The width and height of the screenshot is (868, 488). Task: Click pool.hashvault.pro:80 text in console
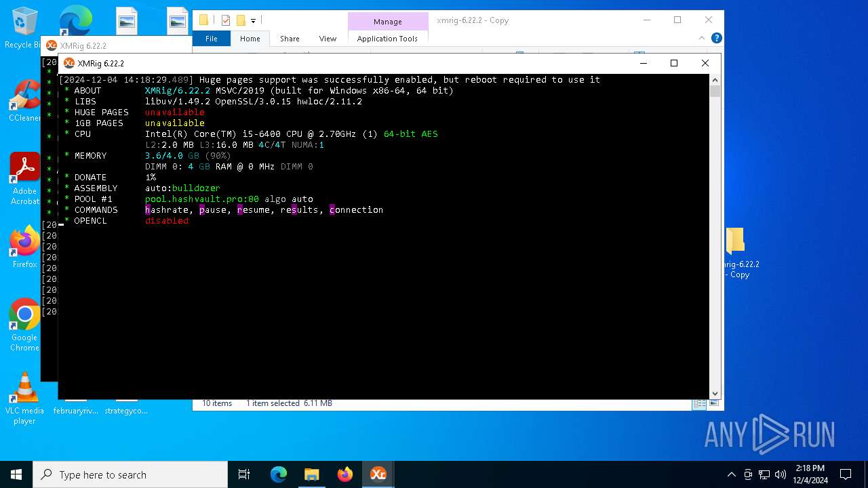[202, 199]
